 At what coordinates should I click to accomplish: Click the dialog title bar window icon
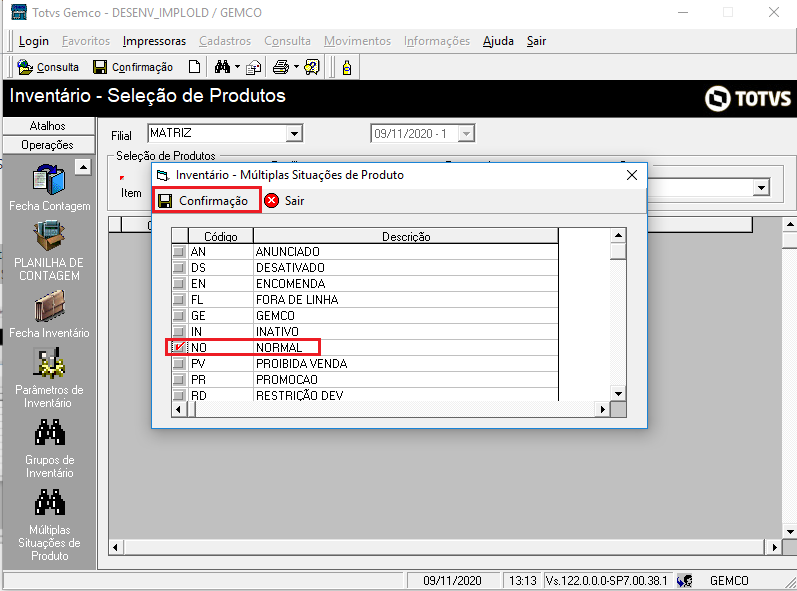point(163,175)
